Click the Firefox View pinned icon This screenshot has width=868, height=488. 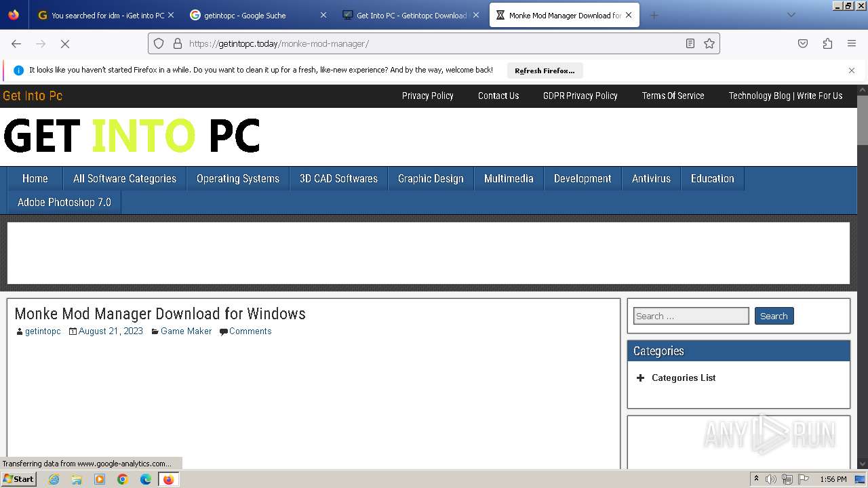[14, 15]
